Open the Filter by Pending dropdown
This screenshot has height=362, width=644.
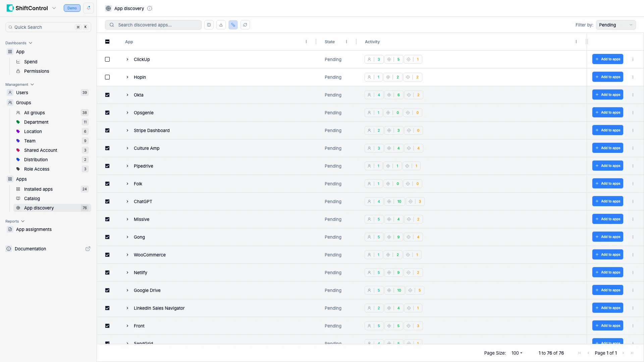616,24
